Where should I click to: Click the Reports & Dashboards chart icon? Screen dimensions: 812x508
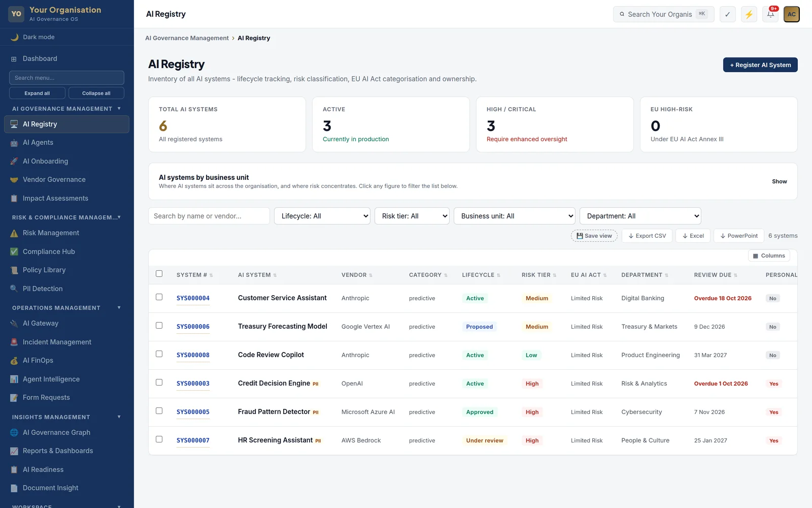(x=14, y=451)
